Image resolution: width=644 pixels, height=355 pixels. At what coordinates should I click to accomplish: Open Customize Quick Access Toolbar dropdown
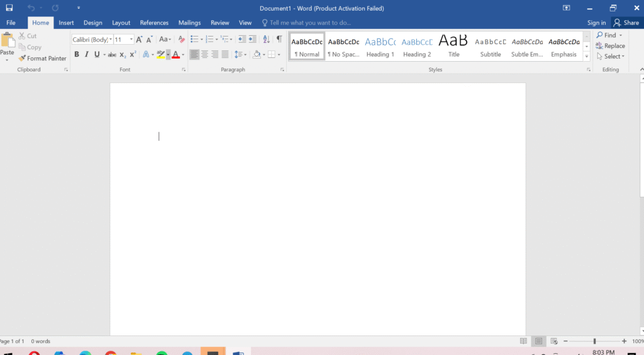(x=79, y=8)
